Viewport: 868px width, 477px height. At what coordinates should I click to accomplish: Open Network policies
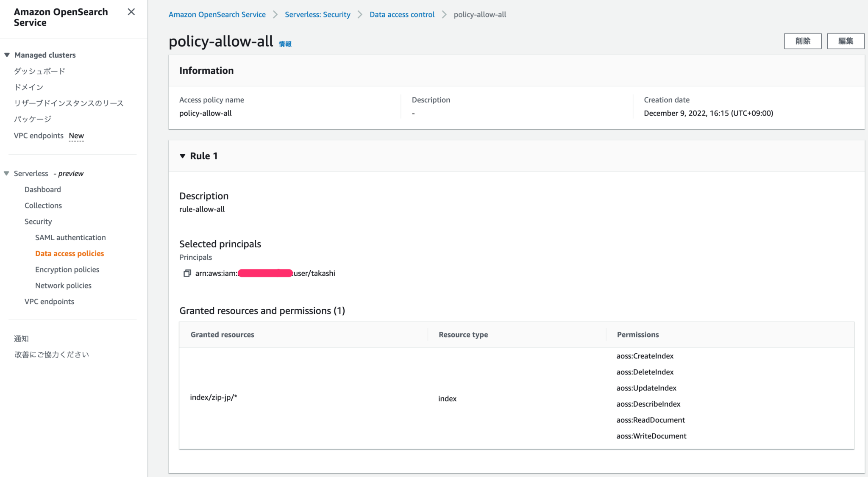(63, 285)
